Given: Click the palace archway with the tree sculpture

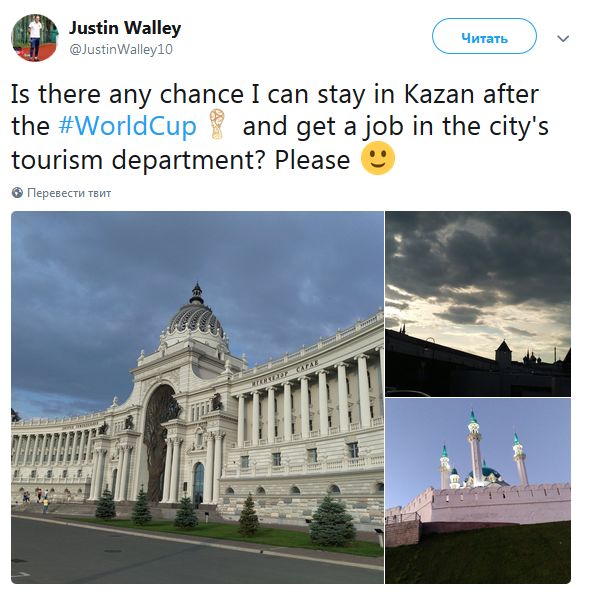Looking at the screenshot, I should [161, 440].
